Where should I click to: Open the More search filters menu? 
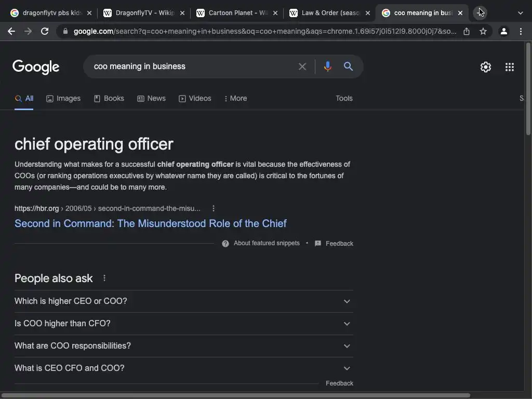tap(236, 98)
